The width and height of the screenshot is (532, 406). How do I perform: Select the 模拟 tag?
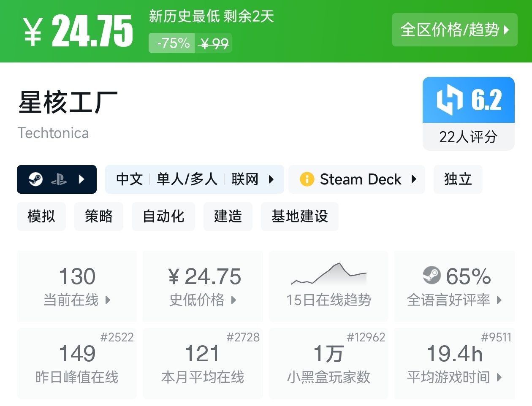[x=41, y=216]
